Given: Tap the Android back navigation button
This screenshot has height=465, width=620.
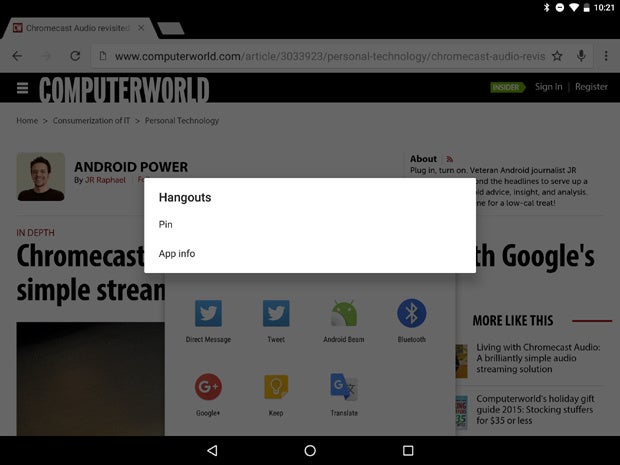Looking at the screenshot, I should tap(212, 450).
